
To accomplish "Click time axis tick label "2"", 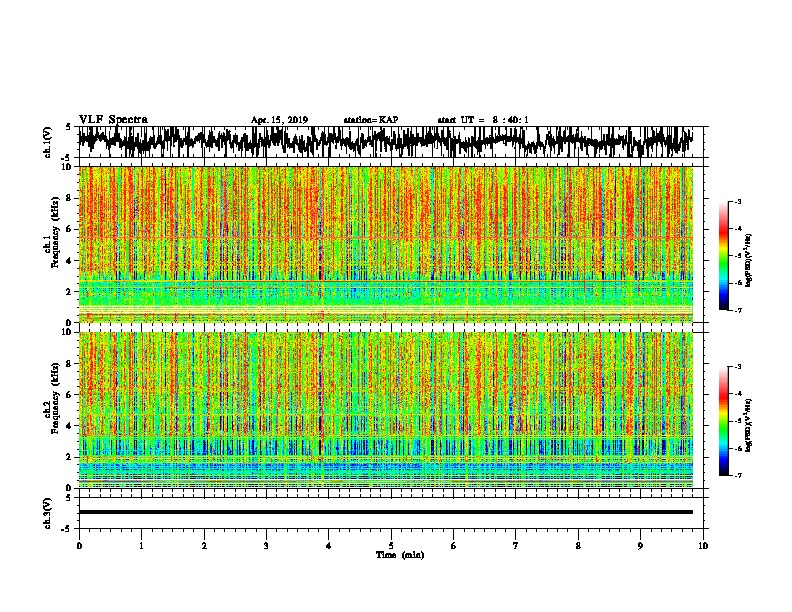I will [x=204, y=546].
